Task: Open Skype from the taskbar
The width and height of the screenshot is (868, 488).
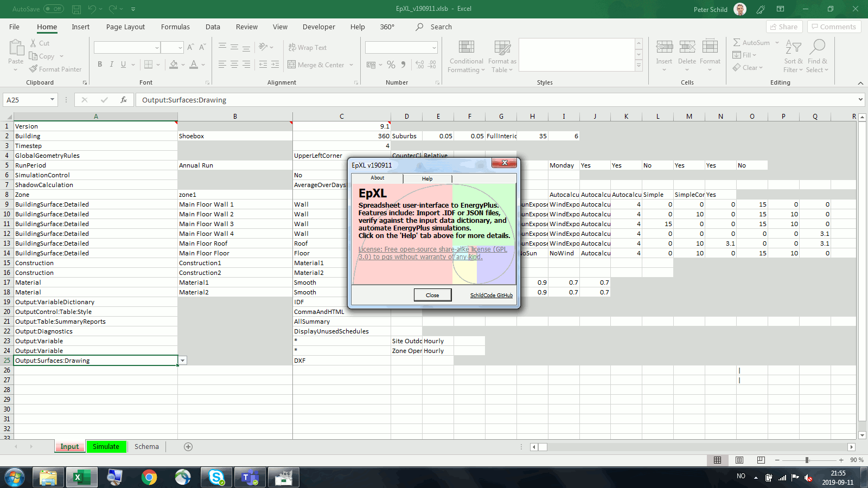Action: coord(216,477)
